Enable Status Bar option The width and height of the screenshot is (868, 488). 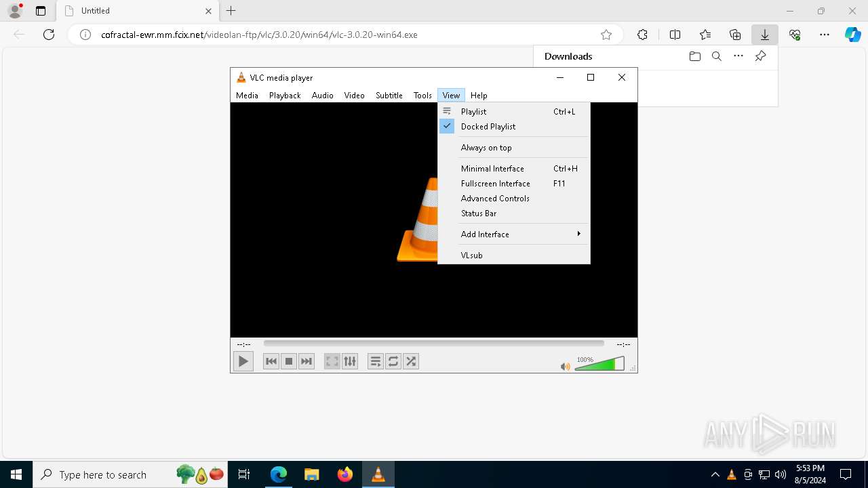tap(514, 213)
